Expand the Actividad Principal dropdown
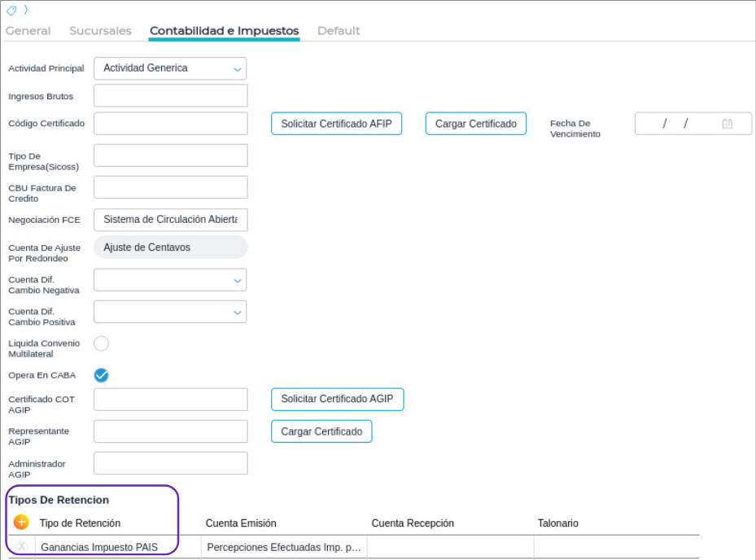This screenshot has height=560, width=756. 238,69
